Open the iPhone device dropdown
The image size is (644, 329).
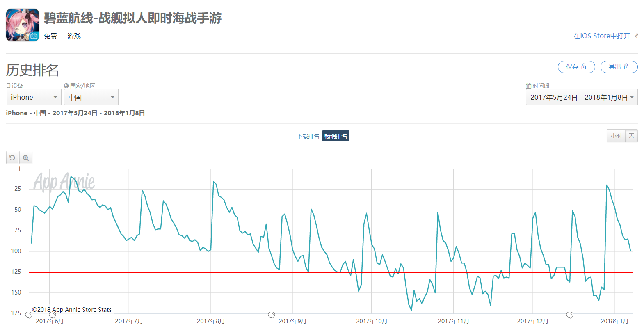tap(34, 97)
